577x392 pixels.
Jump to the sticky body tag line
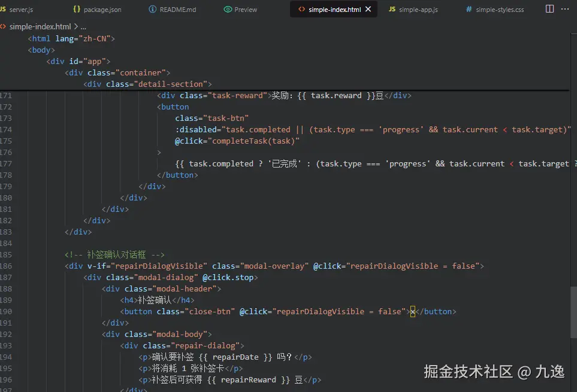(41, 50)
